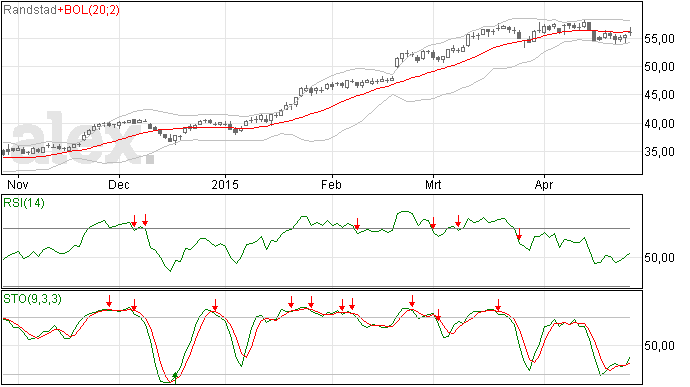The height and width of the screenshot is (387, 690).
Task: Click the "40,00" price axis value
Action: 659,124
